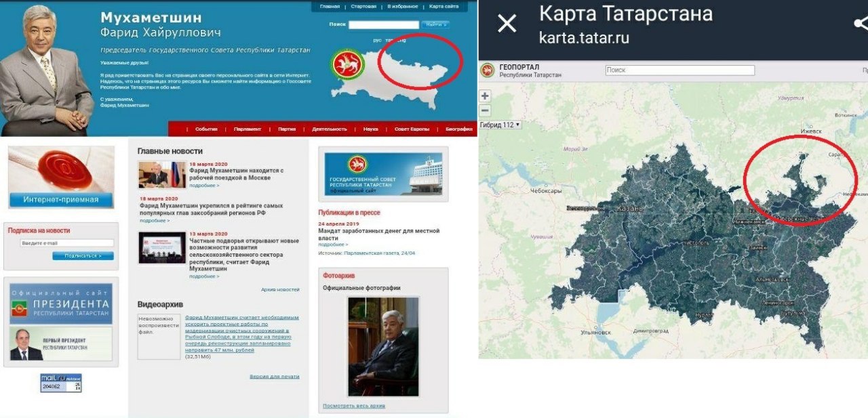Tap the share icon in the header
868x418 pixels.
[x=861, y=24]
